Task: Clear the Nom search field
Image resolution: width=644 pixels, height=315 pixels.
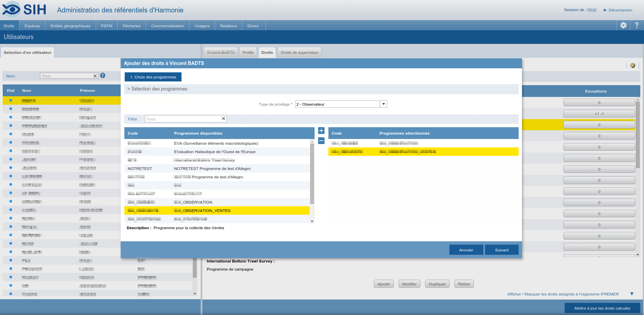Action: click(x=95, y=76)
